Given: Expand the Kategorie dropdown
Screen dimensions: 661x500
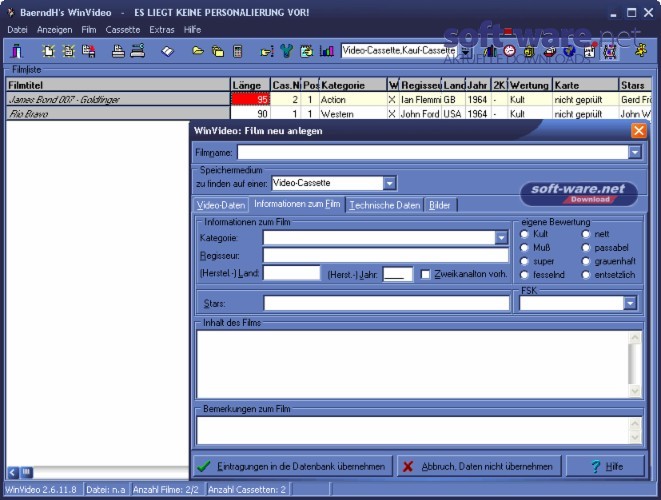Looking at the screenshot, I should [x=501, y=238].
